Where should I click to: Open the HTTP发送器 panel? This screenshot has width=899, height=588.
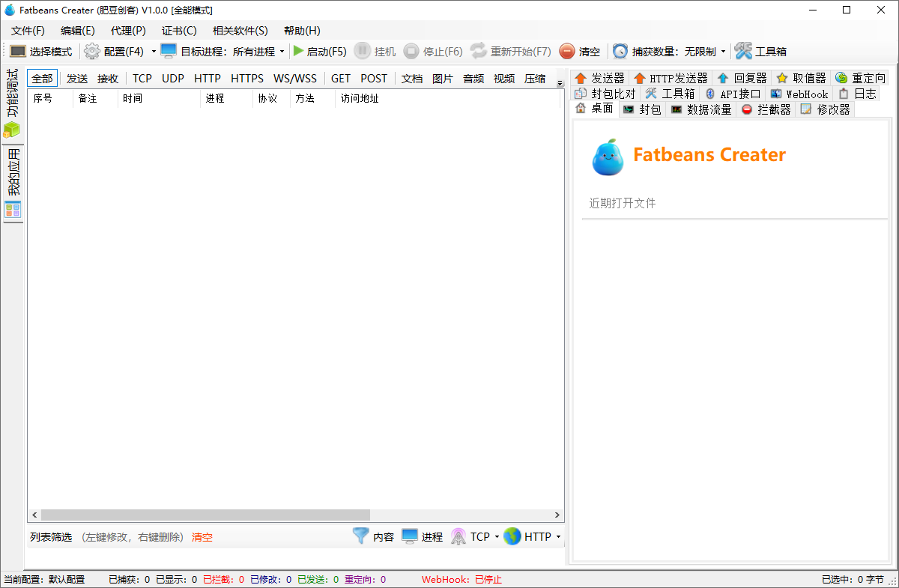click(x=671, y=77)
